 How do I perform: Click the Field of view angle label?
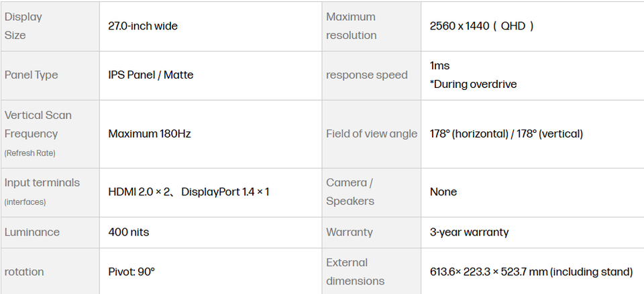coord(372,134)
